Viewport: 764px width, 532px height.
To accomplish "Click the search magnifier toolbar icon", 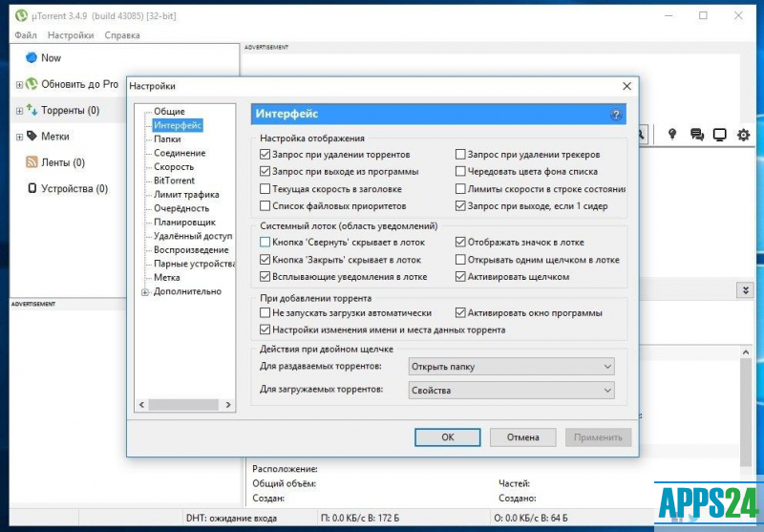I will click(x=641, y=135).
